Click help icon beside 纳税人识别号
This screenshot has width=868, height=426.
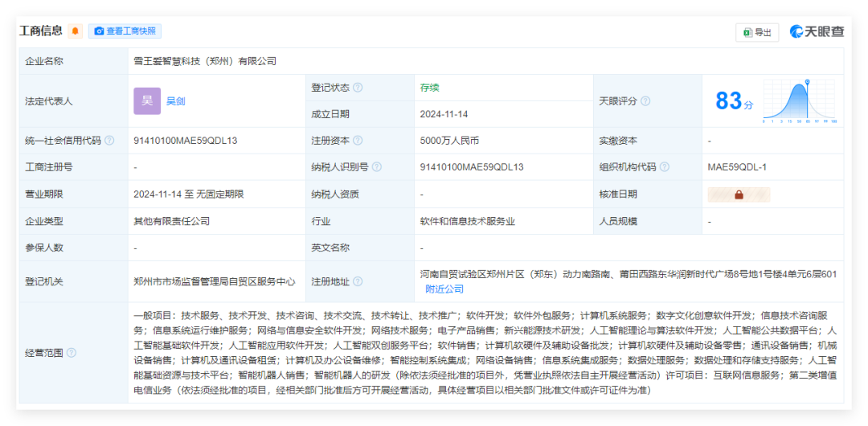[377, 167]
